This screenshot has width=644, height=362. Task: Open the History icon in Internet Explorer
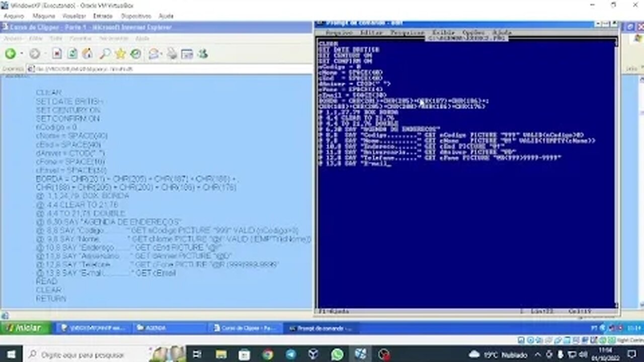click(136, 54)
